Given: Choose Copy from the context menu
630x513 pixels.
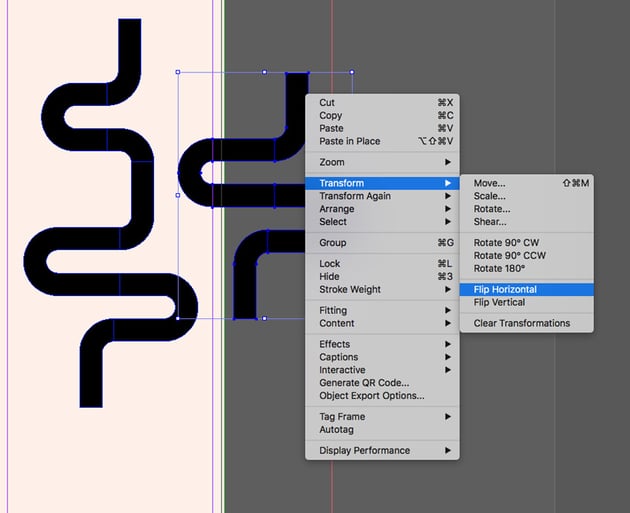Looking at the screenshot, I should (331, 115).
